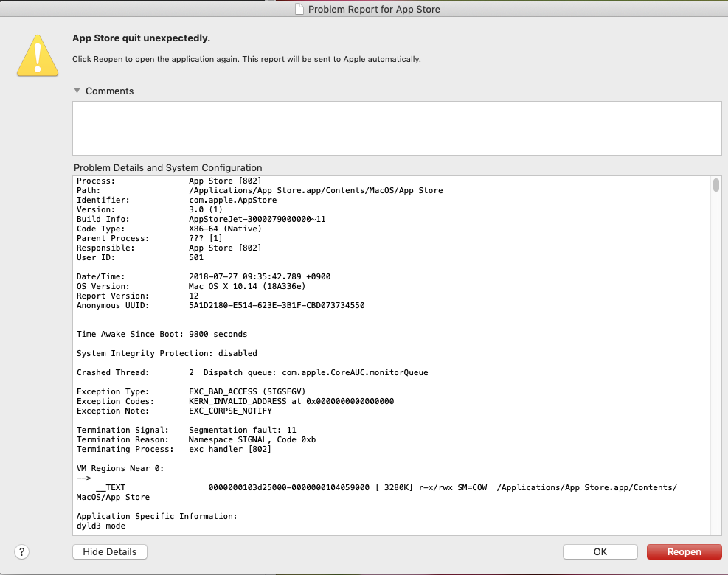Click Build Info AppStoreJet-3000079000000~11

click(257, 219)
